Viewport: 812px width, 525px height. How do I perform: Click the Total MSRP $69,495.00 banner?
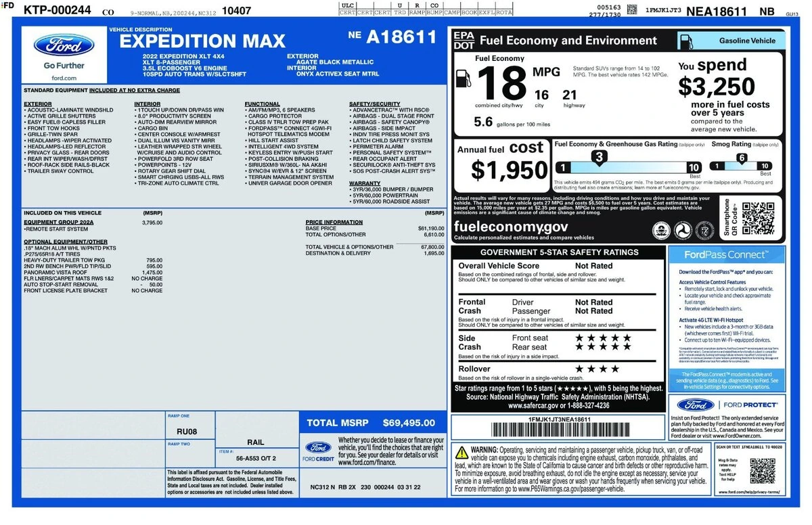click(x=372, y=423)
